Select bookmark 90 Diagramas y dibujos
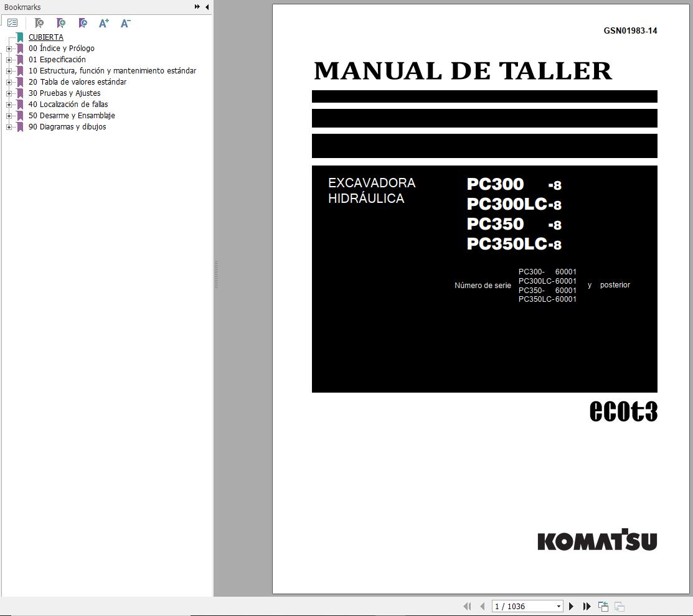Image resolution: width=693 pixels, height=616 pixels. (x=67, y=127)
